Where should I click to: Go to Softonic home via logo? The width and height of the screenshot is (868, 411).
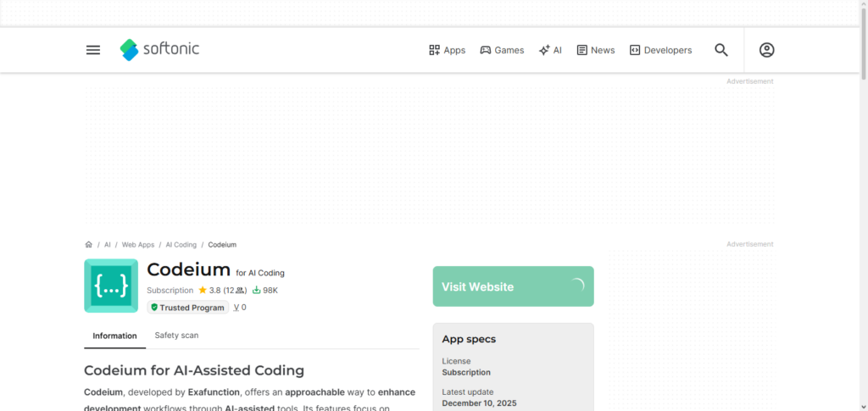pyautogui.click(x=159, y=50)
